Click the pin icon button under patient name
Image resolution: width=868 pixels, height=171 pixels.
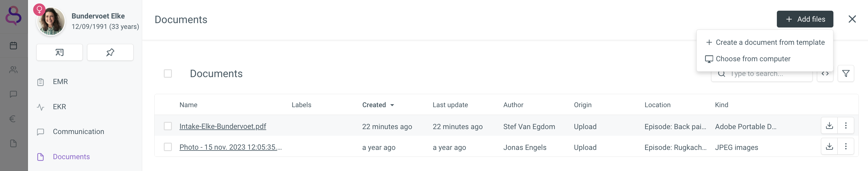click(x=110, y=52)
